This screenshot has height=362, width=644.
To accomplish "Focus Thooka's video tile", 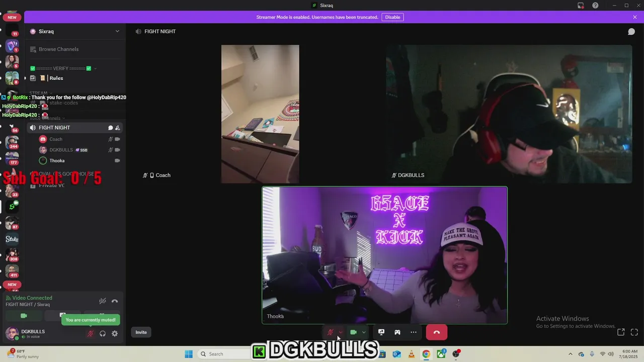I will 385,255.
